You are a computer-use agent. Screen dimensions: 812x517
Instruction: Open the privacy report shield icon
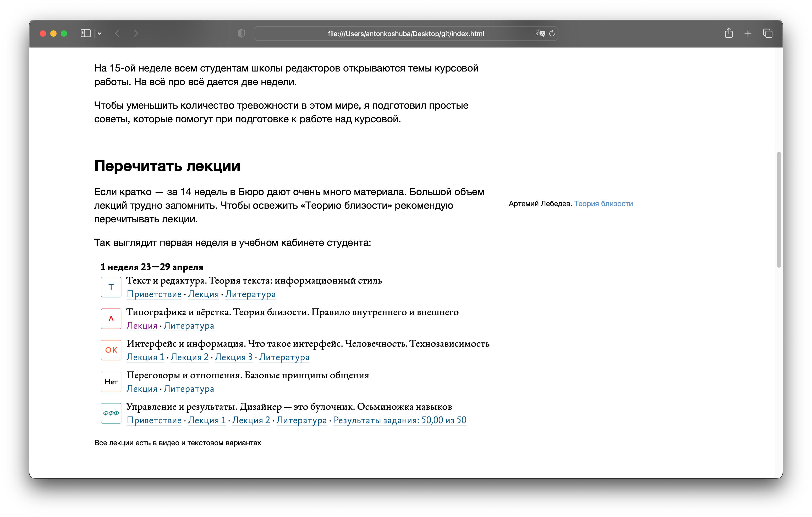(x=241, y=33)
